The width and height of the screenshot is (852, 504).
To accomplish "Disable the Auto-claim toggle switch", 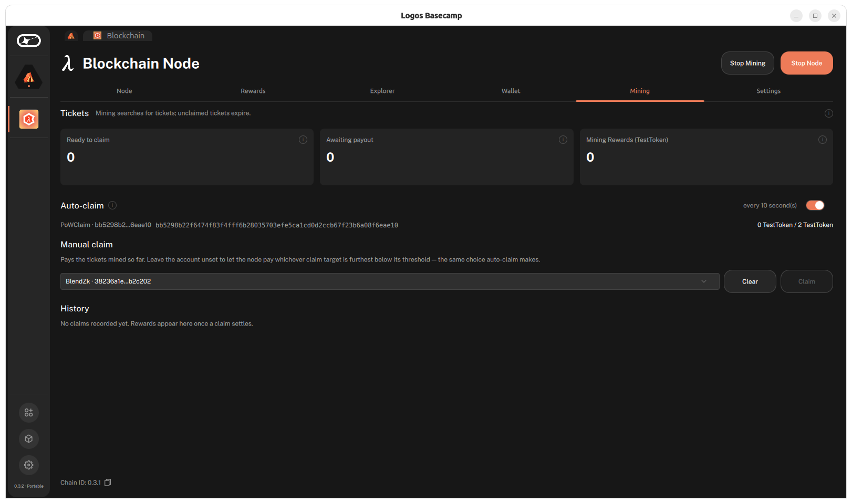I will pyautogui.click(x=815, y=205).
